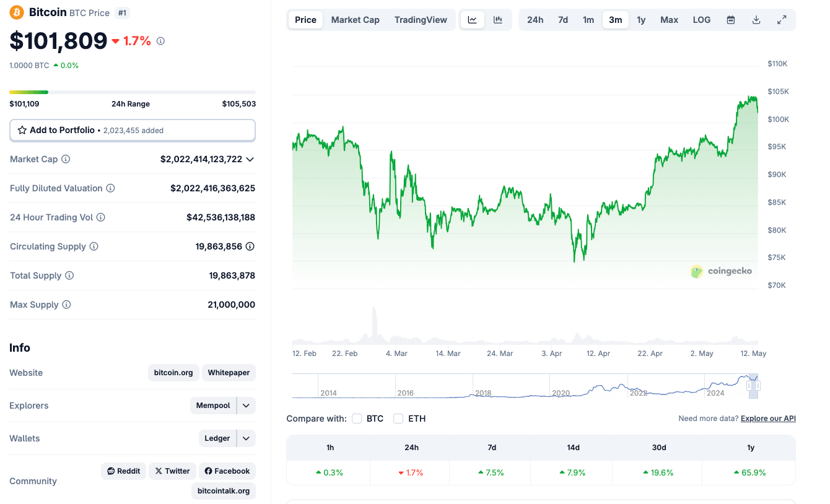Viewport: 830px width, 504px height.
Task: Switch to the candlestick chart view
Action: coord(497,19)
